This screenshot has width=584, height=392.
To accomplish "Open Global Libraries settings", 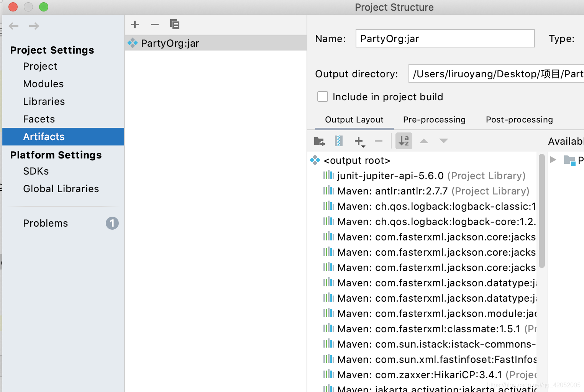I will click(63, 189).
